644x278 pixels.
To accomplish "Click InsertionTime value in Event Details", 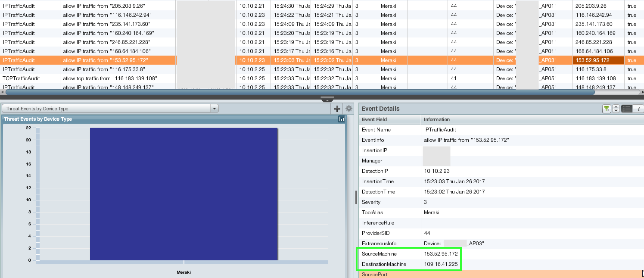I will click(x=454, y=181).
